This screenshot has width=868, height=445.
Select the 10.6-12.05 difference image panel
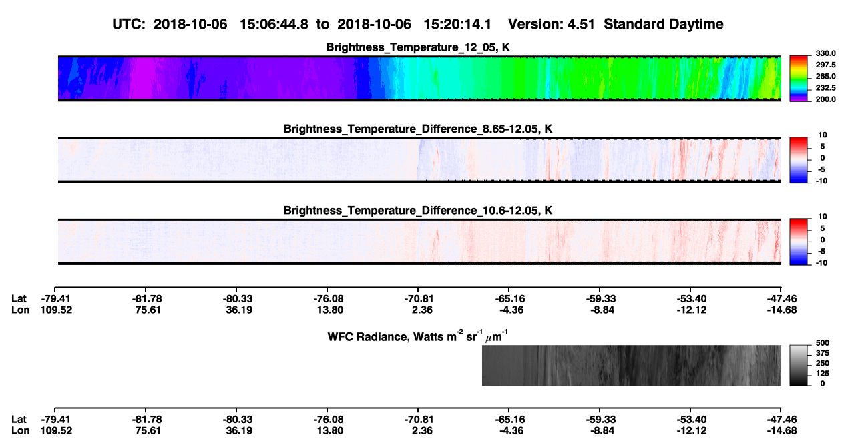pos(419,242)
